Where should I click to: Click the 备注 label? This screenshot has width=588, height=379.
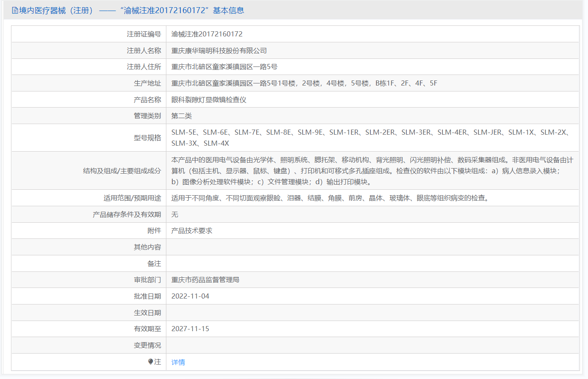tap(154, 263)
